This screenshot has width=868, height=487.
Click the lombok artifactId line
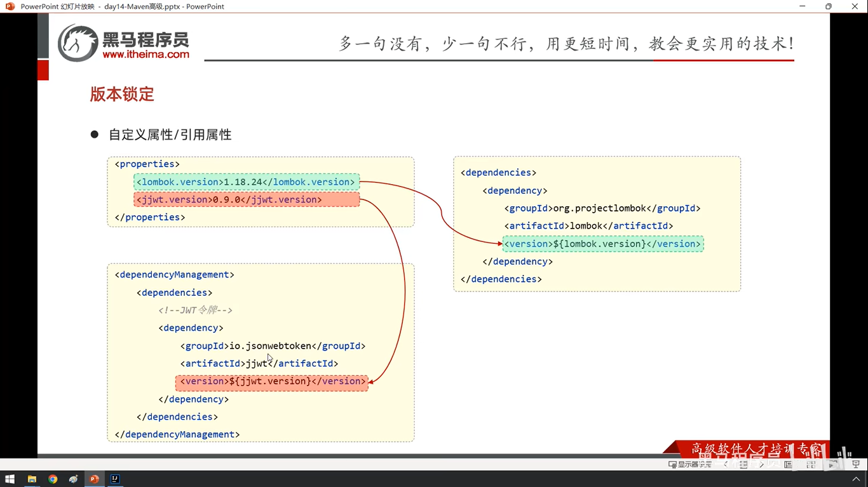click(x=589, y=225)
